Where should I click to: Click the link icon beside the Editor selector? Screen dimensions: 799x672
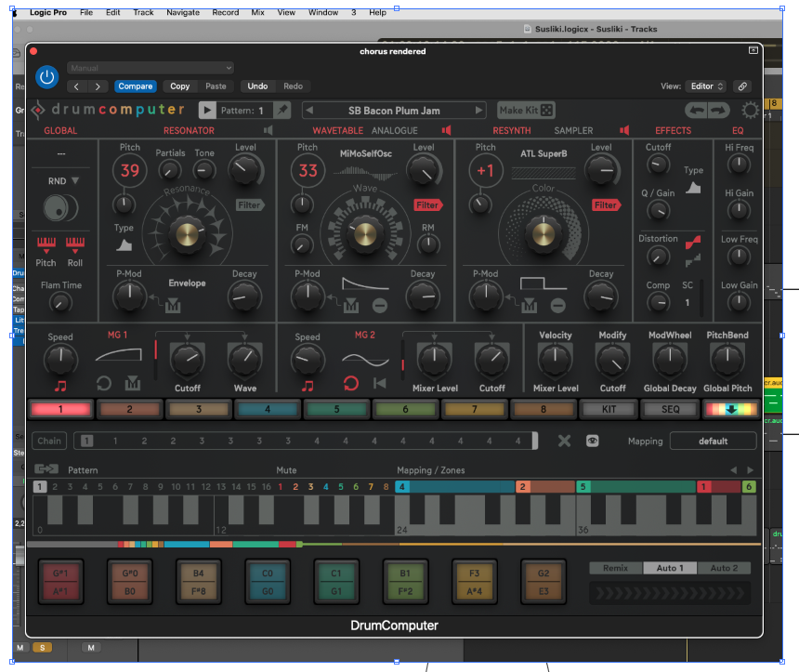741,86
